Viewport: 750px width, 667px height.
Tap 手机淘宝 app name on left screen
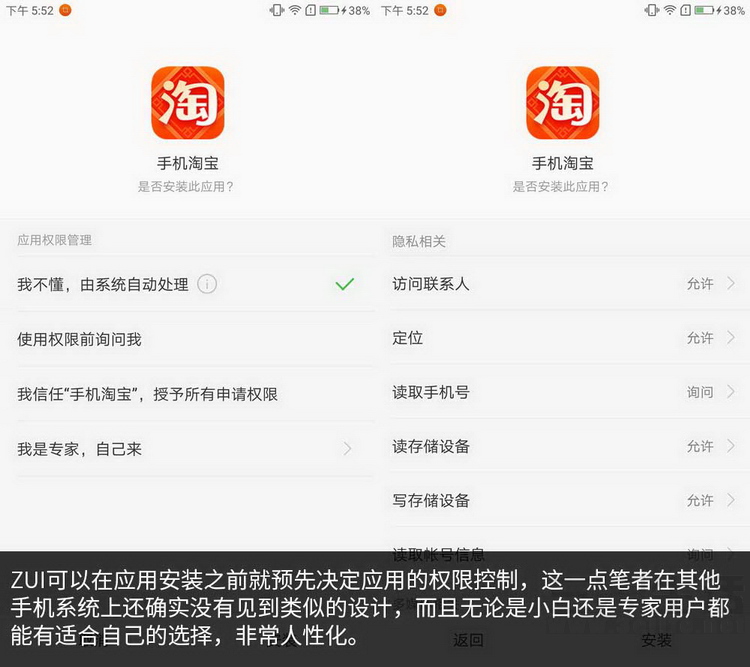click(188, 163)
